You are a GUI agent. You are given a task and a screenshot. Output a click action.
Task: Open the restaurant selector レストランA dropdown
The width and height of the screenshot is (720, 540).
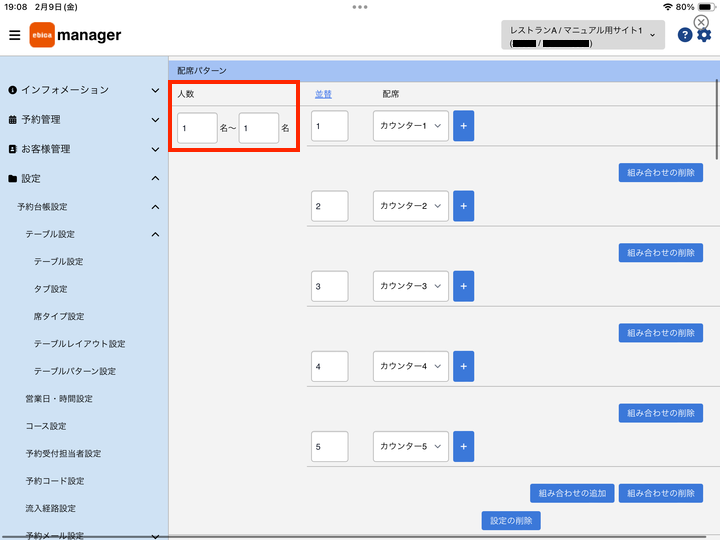point(583,35)
